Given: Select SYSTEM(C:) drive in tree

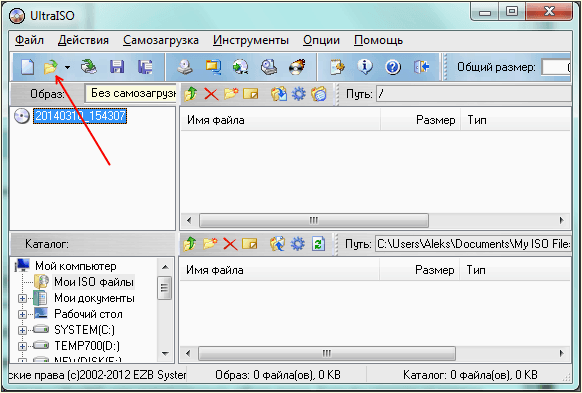Looking at the screenshot, I should click(x=84, y=330).
